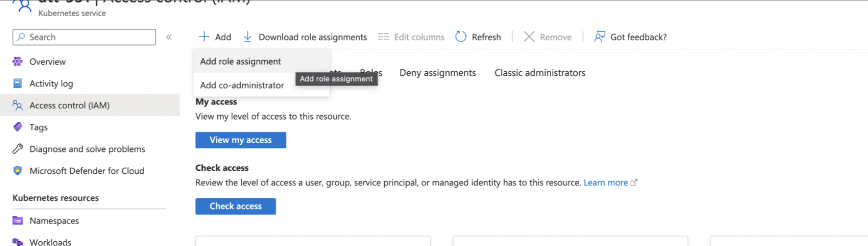Viewport: 868px width, 246px height.
Task: Click the Workloads icon
Action: (x=18, y=242)
